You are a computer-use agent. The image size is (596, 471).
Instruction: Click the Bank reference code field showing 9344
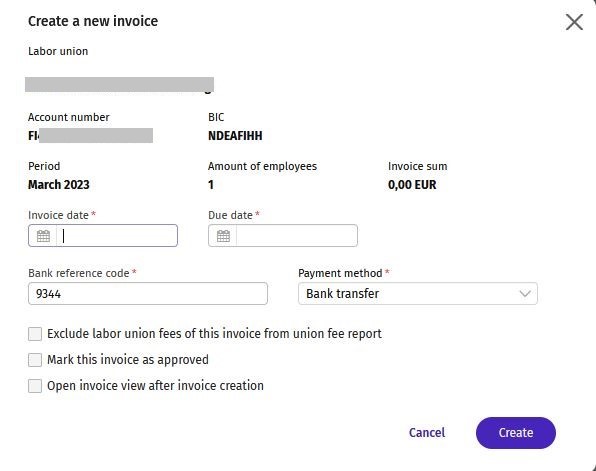point(148,293)
